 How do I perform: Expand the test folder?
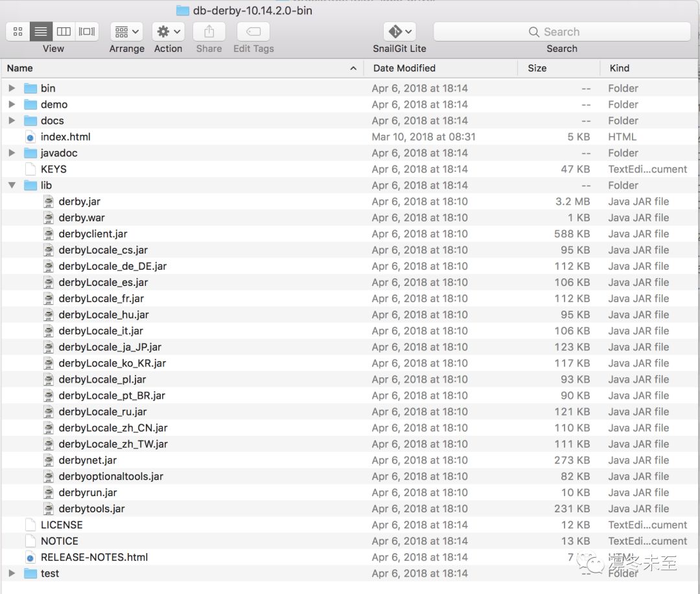click(x=12, y=573)
